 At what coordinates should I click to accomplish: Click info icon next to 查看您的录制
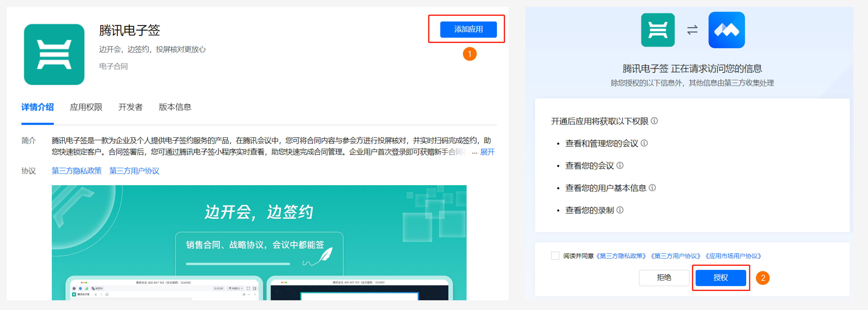coord(620,210)
